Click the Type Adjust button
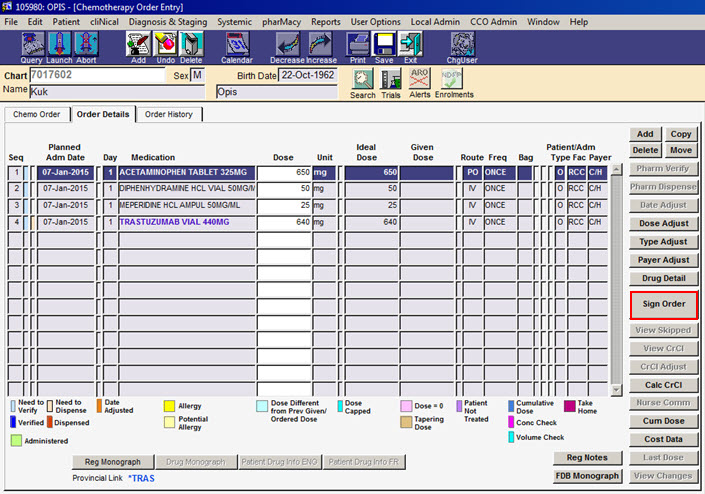This screenshot has width=705, height=494. pyautogui.click(x=664, y=242)
